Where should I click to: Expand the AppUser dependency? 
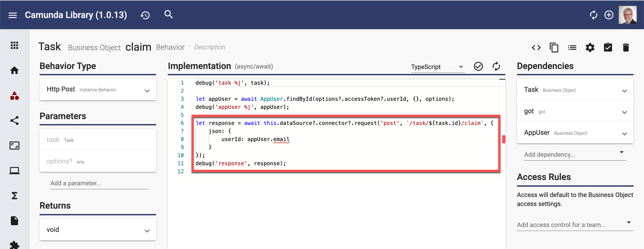[x=575, y=133]
